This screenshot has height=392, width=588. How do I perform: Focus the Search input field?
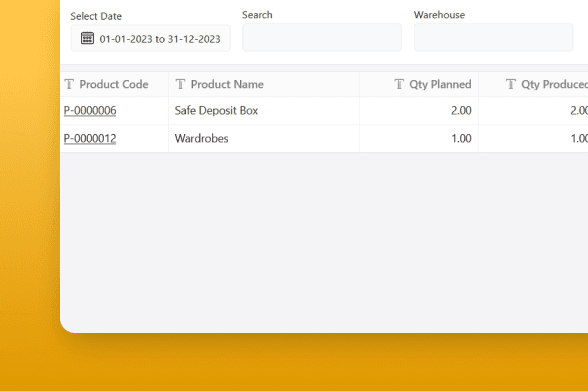(x=322, y=37)
